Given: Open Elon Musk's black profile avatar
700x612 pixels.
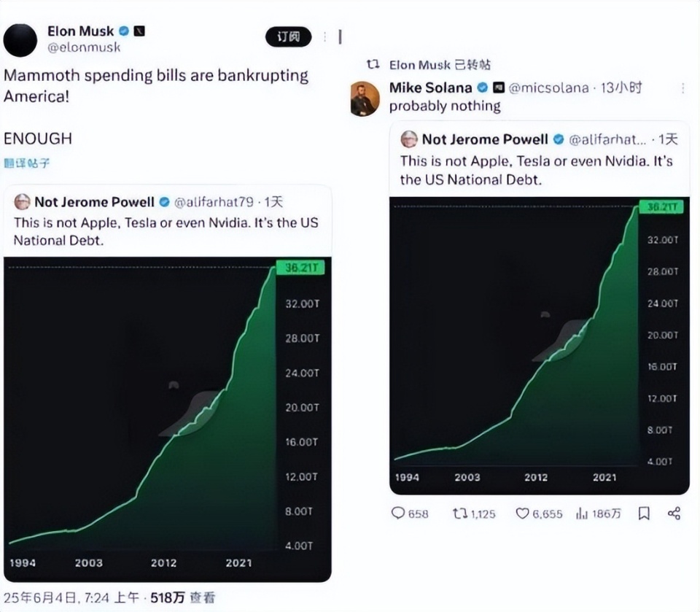Looking at the screenshot, I should tap(20, 39).
